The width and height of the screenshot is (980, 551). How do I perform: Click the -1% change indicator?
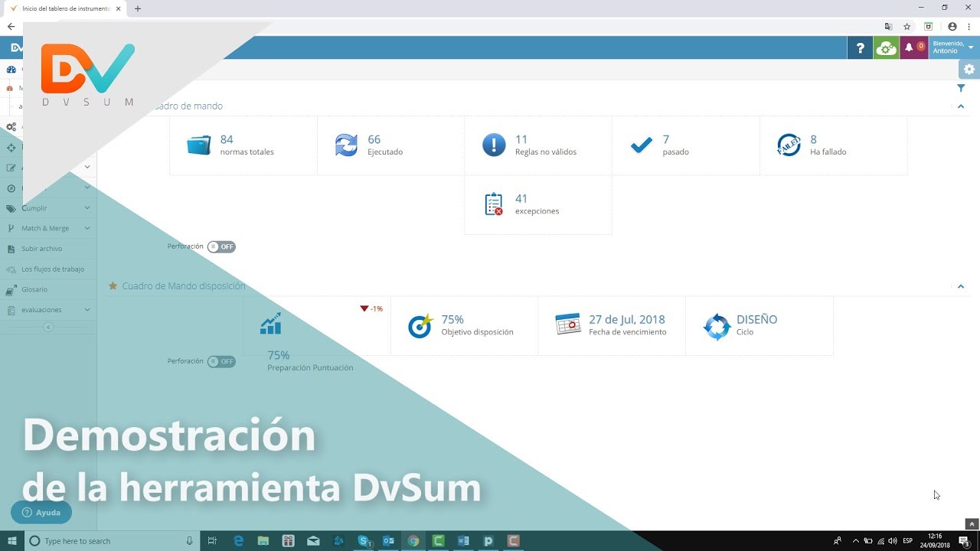371,309
